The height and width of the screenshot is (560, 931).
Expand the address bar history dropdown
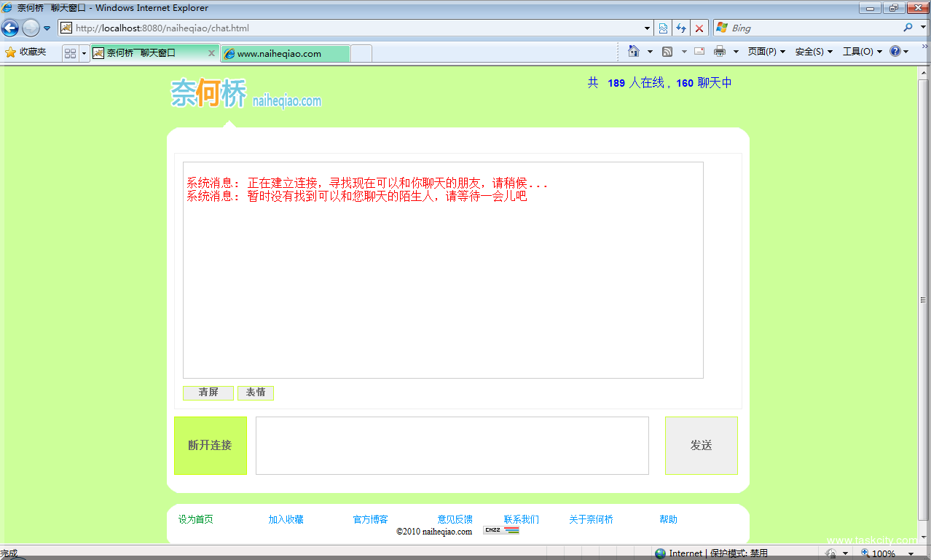645,28
